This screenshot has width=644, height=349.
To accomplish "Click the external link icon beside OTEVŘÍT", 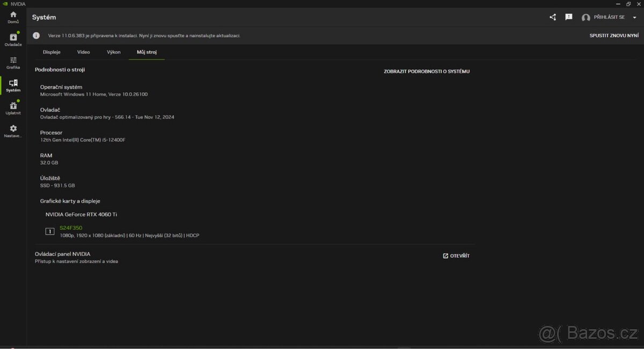I will (x=445, y=256).
